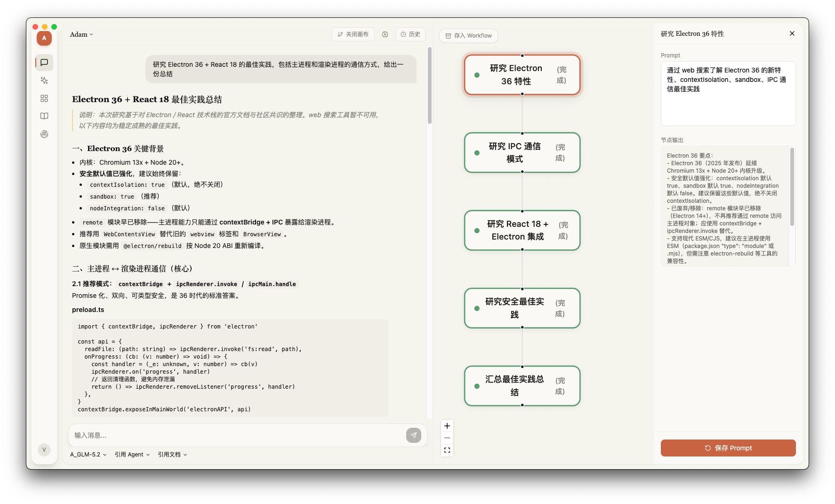The image size is (835, 504).
Task: Open the A_GLM-5.2 model selector
Action: coord(88,455)
